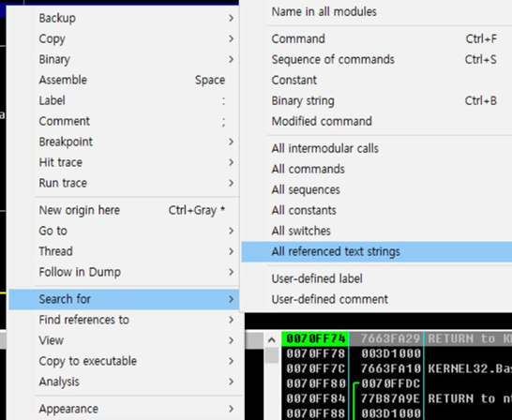Select Binary string search option
This screenshot has width=512, height=420.
coord(377,100)
